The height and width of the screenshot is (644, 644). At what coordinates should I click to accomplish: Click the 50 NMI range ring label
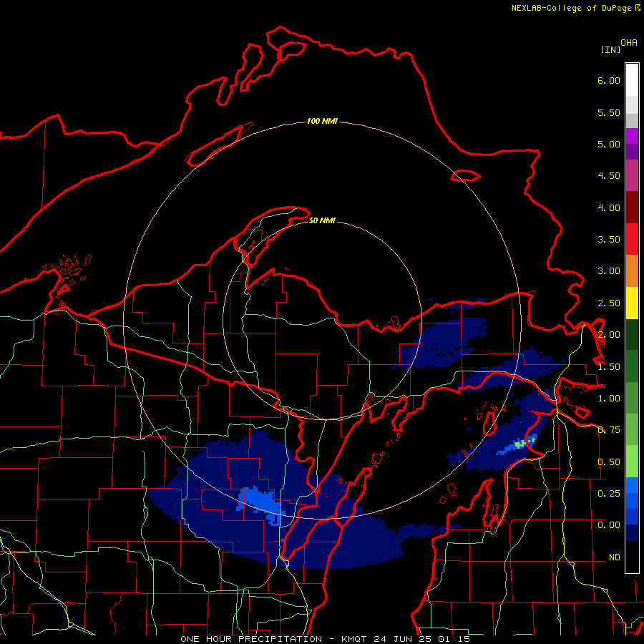click(x=322, y=220)
